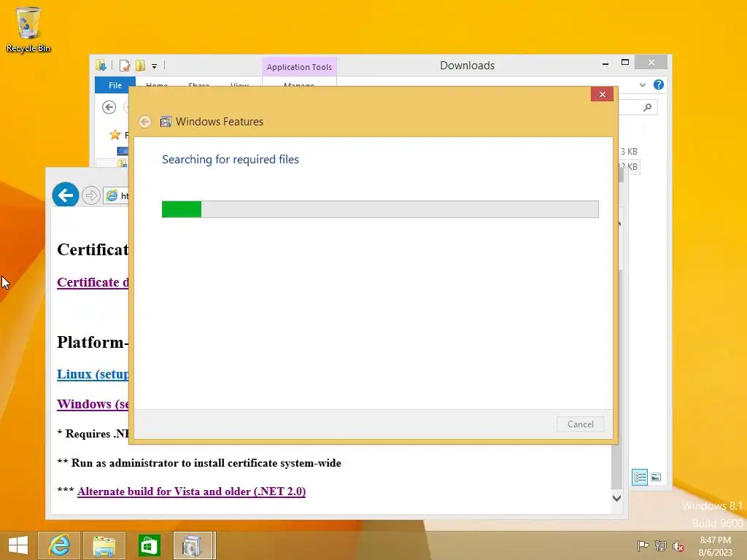Go back in Internet Explorer

pyautogui.click(x=65, y=195)
